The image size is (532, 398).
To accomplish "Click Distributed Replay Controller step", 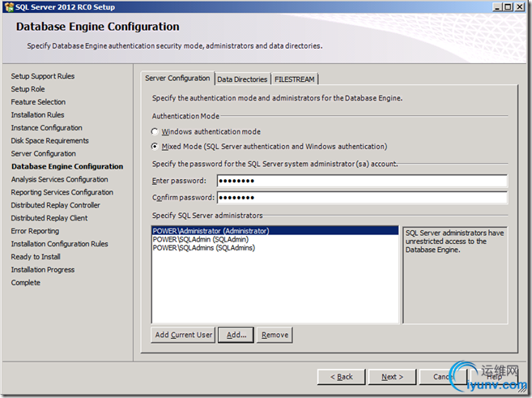I will (x=56, y=205).
